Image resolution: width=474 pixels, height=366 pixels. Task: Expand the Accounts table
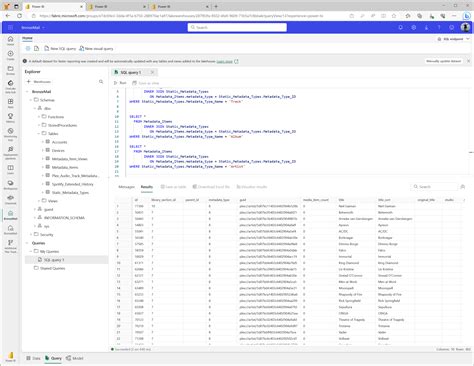tap(43, 142)
